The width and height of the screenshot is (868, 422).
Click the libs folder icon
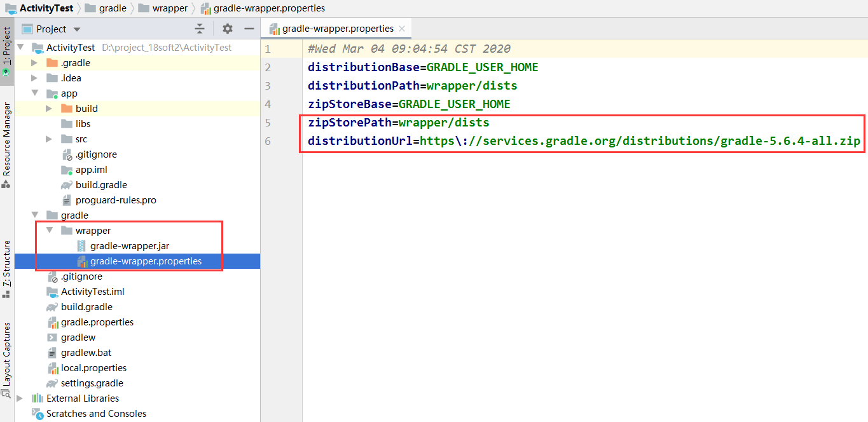(x=67, y=124)
